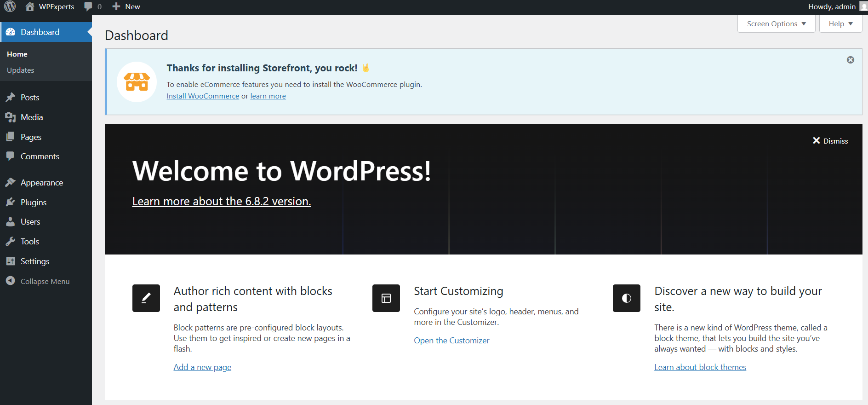Image resolution: width=868 pixels, height=405 pixels.
Task: Click the Dashboard gauge icon
Action: tap(11, 32)
